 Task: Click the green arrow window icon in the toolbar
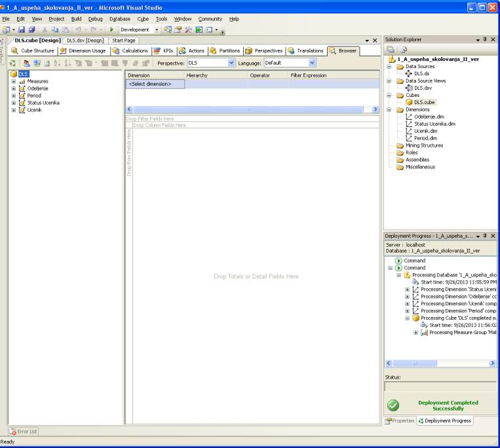[199, 29]
